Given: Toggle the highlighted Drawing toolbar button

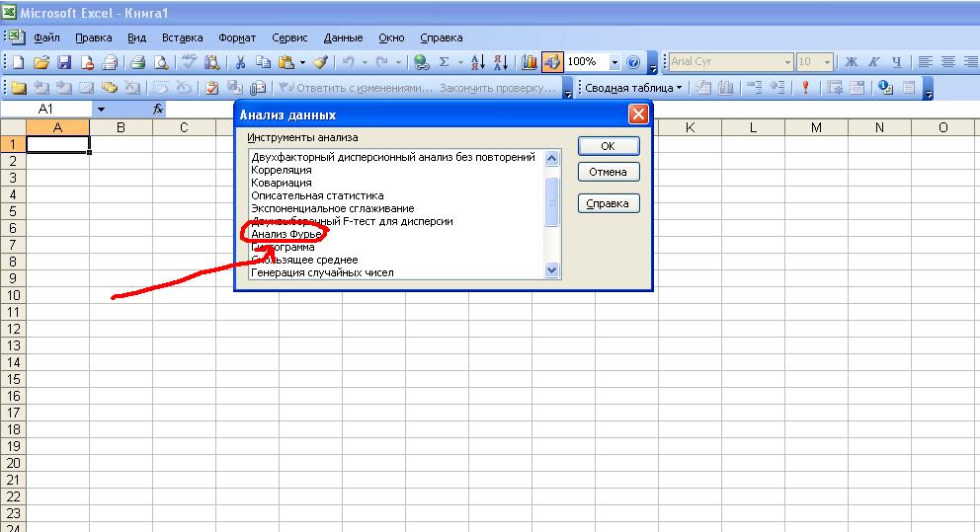Looking at the screenshot, I should click(551, 62).
